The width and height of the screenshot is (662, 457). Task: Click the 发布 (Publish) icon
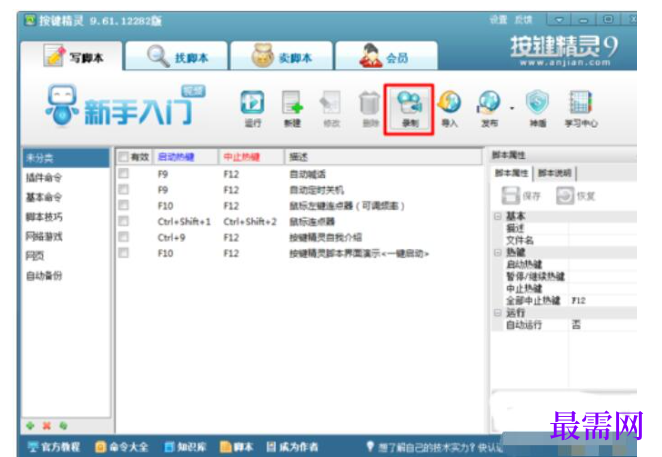[489, 109]
